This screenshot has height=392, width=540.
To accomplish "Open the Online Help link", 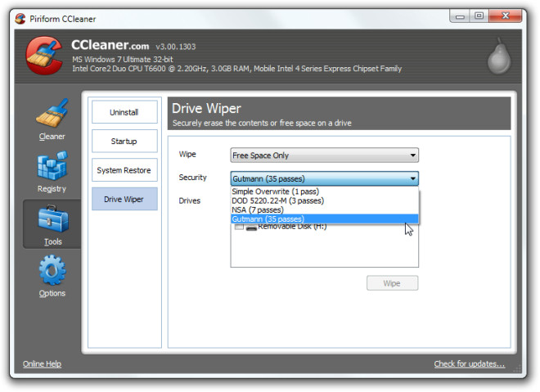I will (x=42, y=363).
